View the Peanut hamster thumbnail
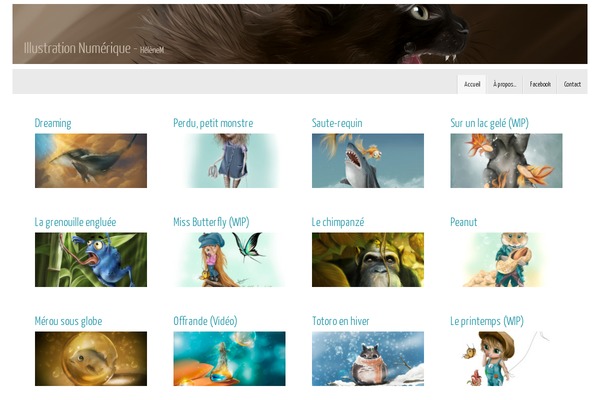 (x=506, y=260)
